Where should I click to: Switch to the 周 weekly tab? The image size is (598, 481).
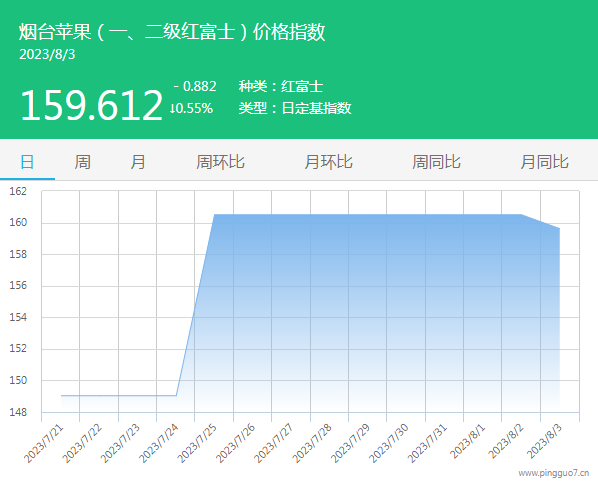pos(82,162)
